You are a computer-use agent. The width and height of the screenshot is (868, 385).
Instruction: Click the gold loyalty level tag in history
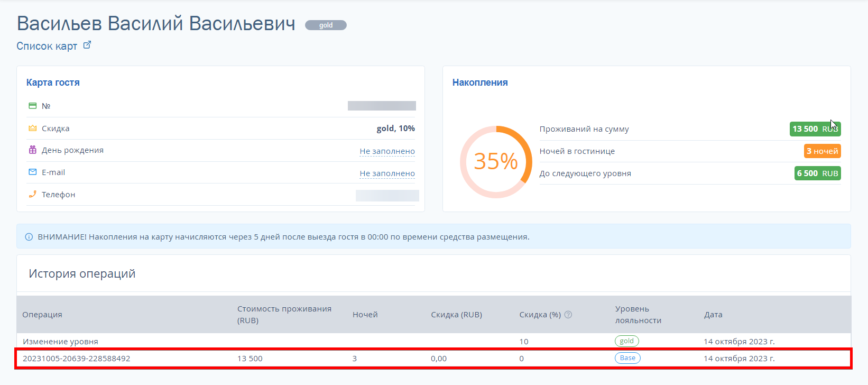(x=627, y=341)
